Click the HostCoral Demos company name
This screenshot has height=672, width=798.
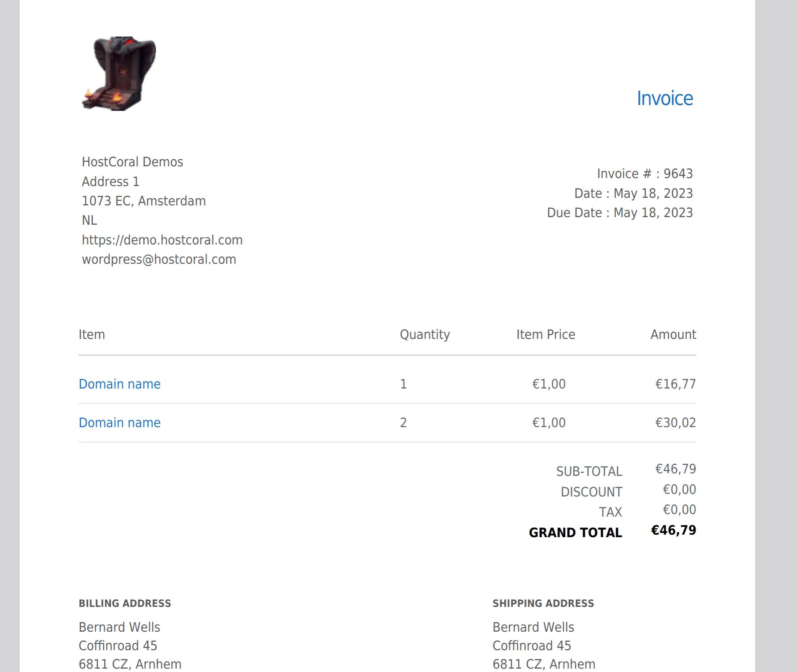[132, 162]
